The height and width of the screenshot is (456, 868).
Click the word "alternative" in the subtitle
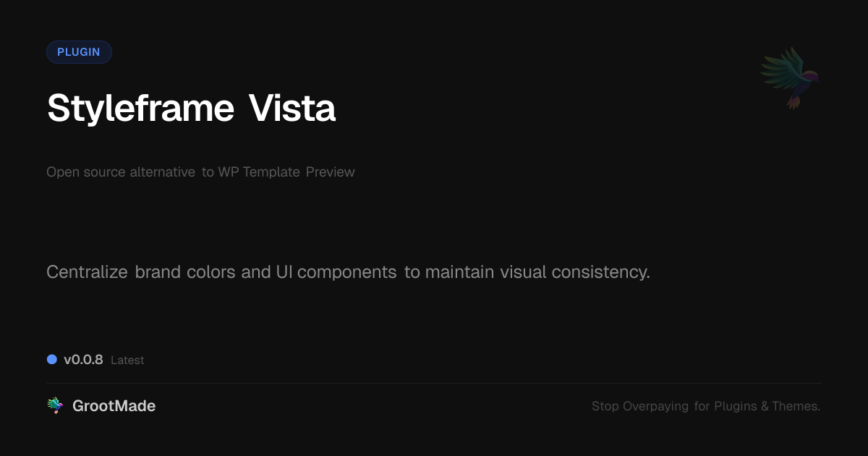pyautogui.click(x=162, y=172)
